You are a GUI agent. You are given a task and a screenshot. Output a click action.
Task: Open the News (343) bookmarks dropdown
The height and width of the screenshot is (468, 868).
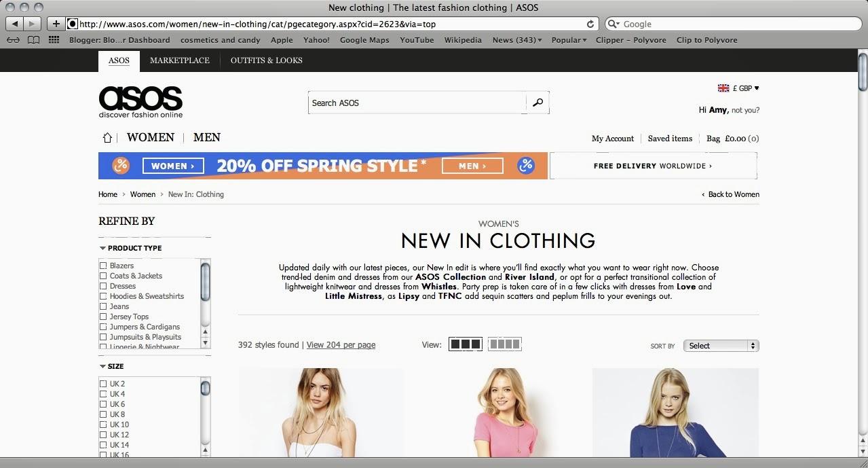(517, 40)
